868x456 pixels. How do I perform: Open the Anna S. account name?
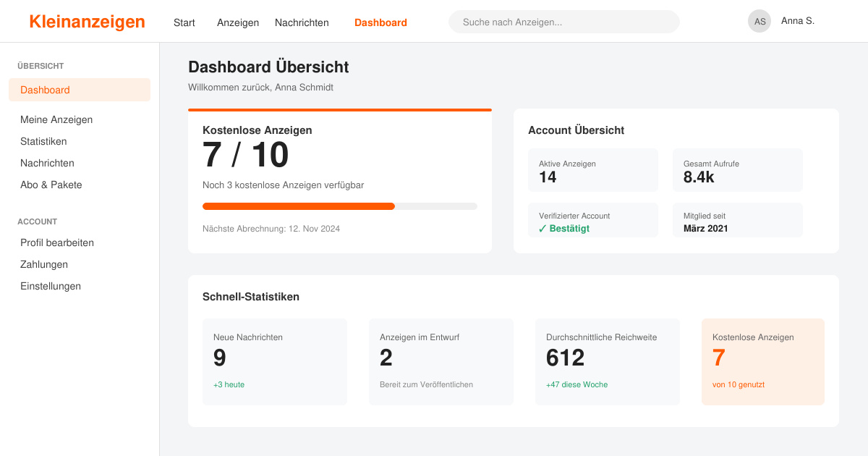[x=798, y=21]
